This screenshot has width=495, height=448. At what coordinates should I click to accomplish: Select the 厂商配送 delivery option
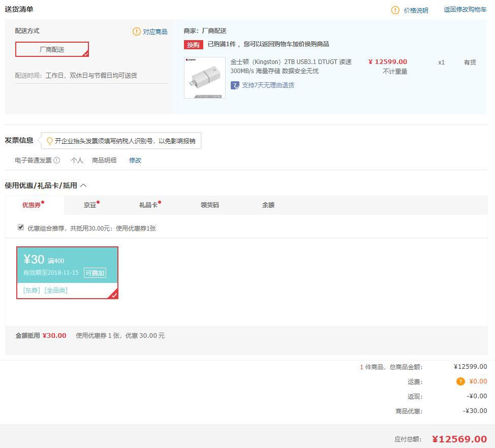[x=52, y=49]
